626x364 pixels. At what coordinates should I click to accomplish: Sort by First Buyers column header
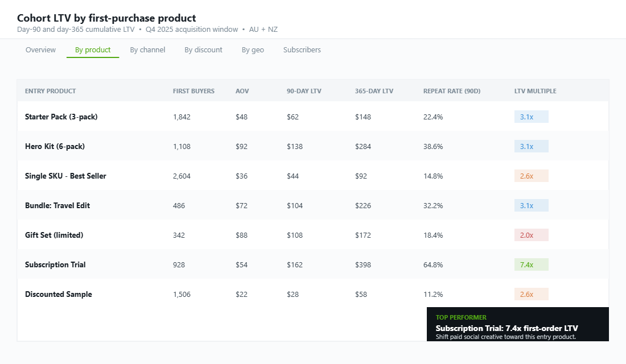[x=193, y=91]
